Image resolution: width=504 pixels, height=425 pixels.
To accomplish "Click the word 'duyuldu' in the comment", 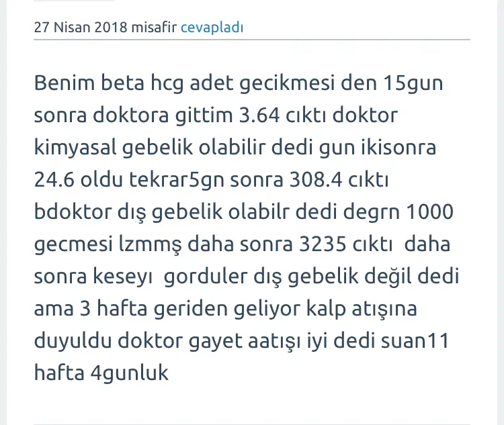I will [x=73, y=341].
